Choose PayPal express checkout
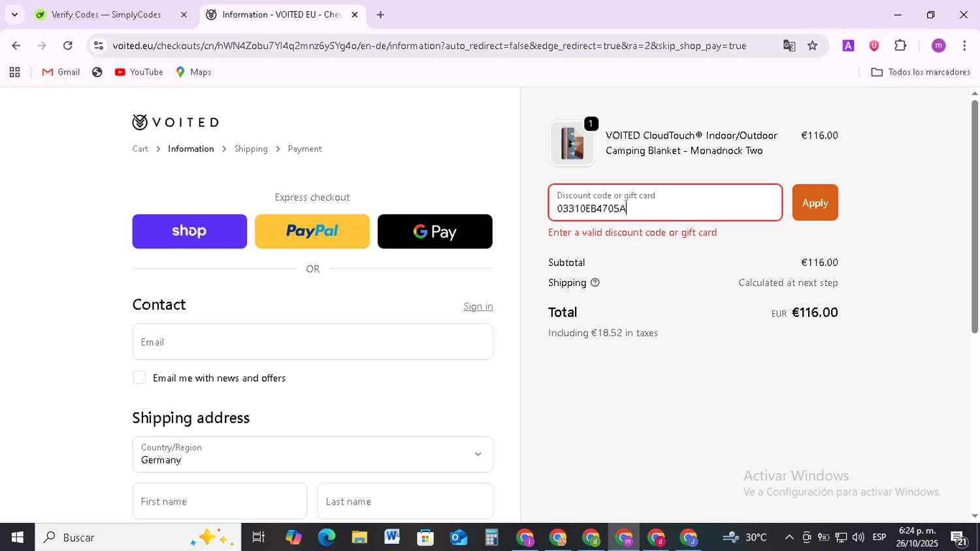This screenshot has width=980, height=551. (312, 231)
